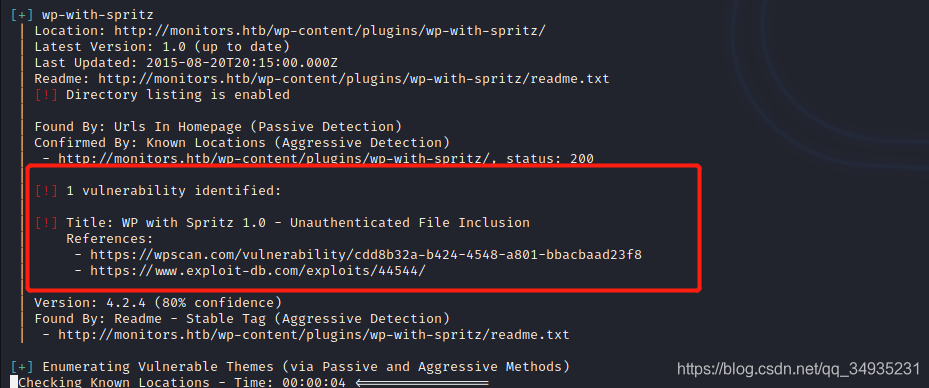Click the [!] marker beside Directory listing

46,94
